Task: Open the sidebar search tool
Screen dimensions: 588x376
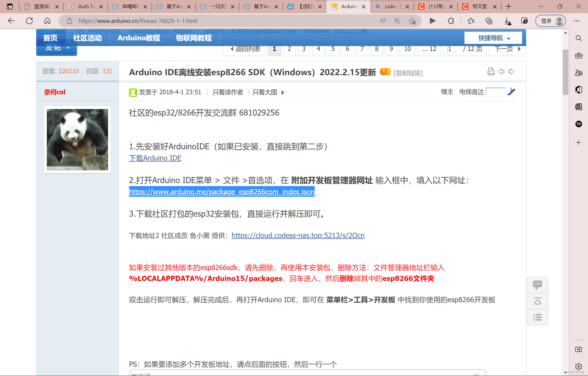Action: tap(579, 38)
